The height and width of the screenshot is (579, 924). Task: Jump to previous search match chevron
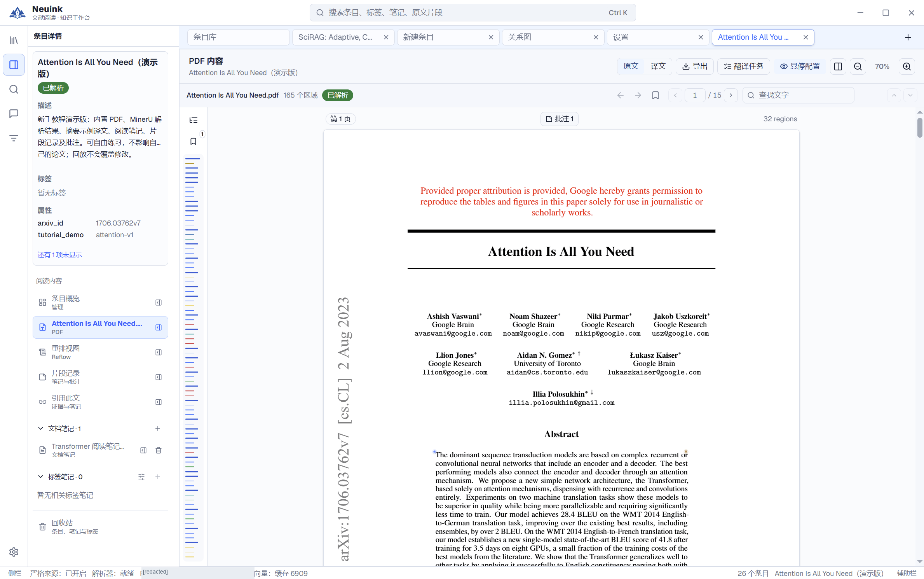point(894,95)
